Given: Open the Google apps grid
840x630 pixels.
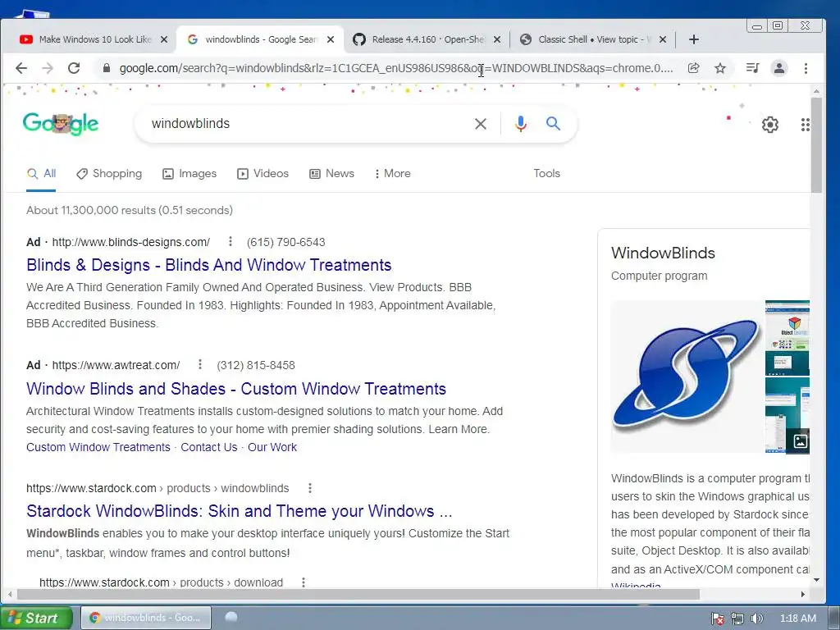Looking at the screenshot, I should [x=806, y=125].
